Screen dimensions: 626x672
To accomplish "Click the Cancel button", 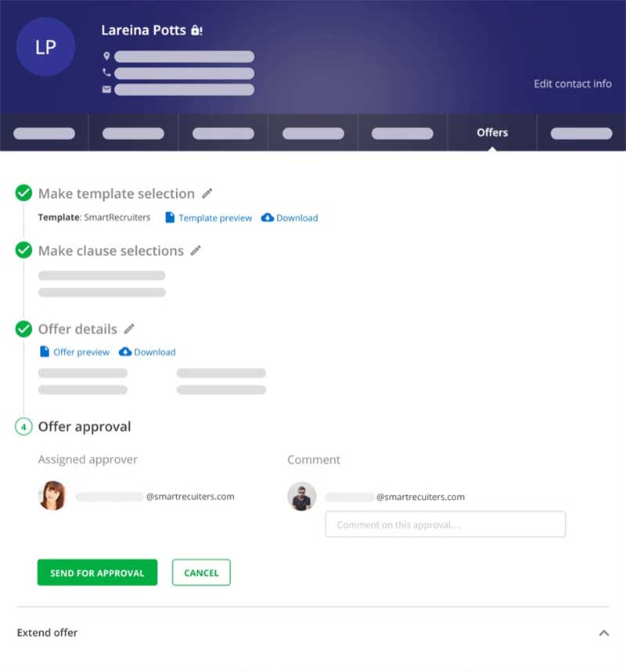I will tap(201, 573).
